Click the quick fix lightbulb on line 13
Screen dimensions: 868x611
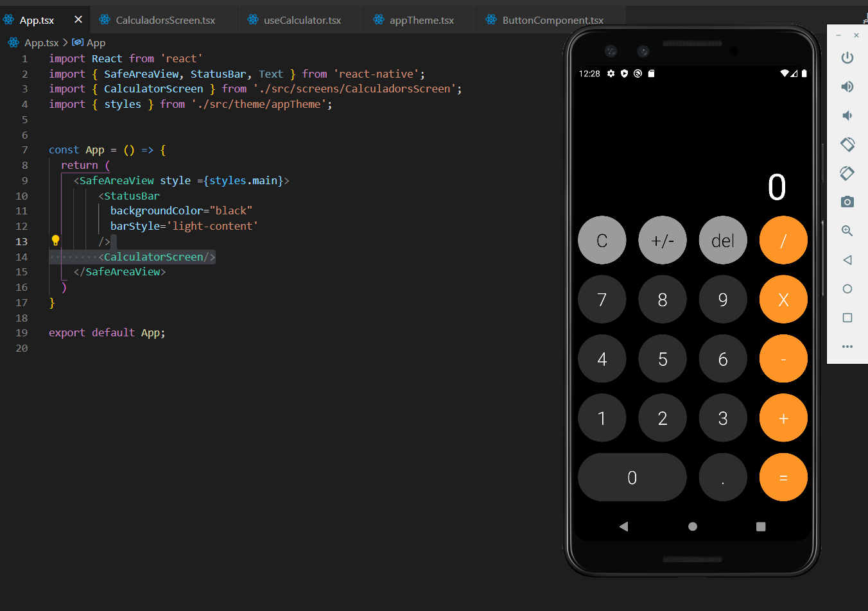(55, 241)
